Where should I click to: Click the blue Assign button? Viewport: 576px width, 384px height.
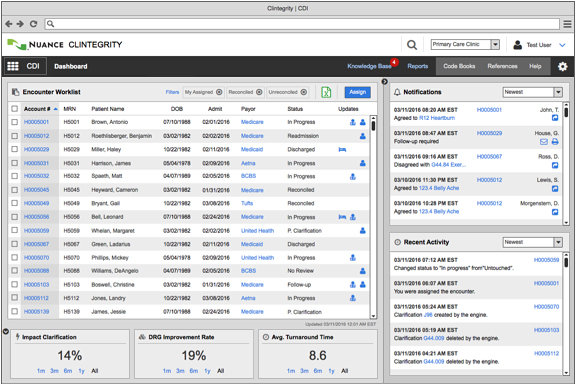[x=357, y=92]
